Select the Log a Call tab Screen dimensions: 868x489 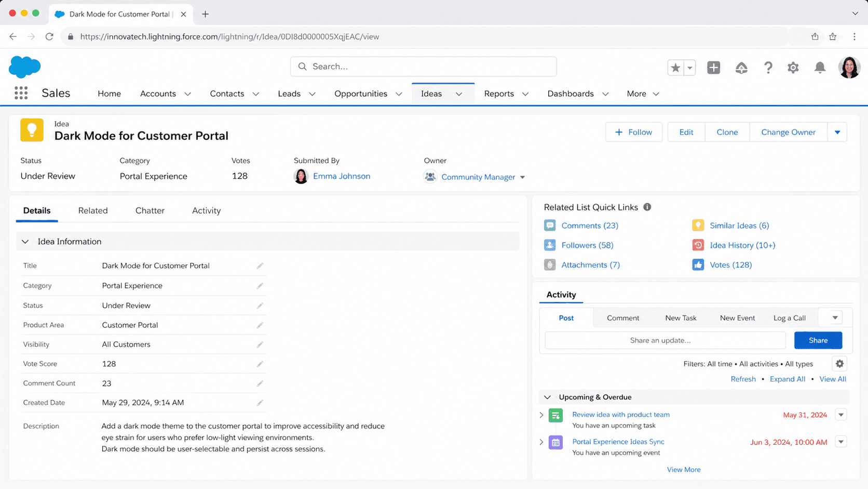click(x=789, y=318)
